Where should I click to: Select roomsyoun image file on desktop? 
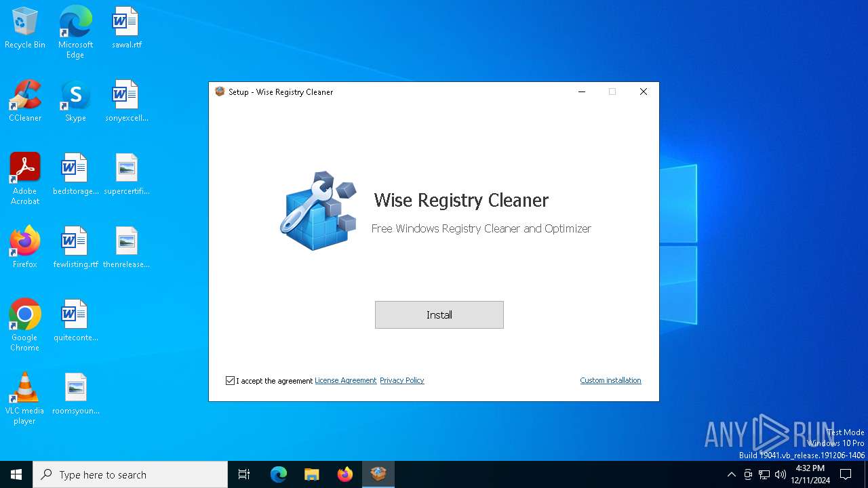75,394
